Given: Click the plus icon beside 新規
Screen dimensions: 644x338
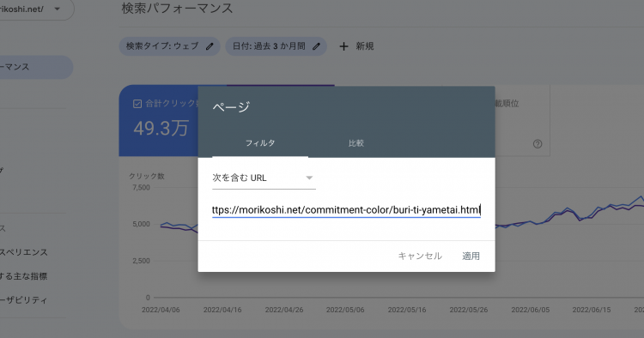Looking at the screenshot, I should coord(343,46).
